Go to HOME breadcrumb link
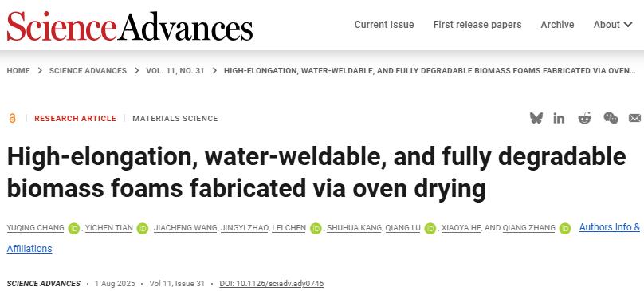This screenshot has height=291, width=644. pos(18,71)
